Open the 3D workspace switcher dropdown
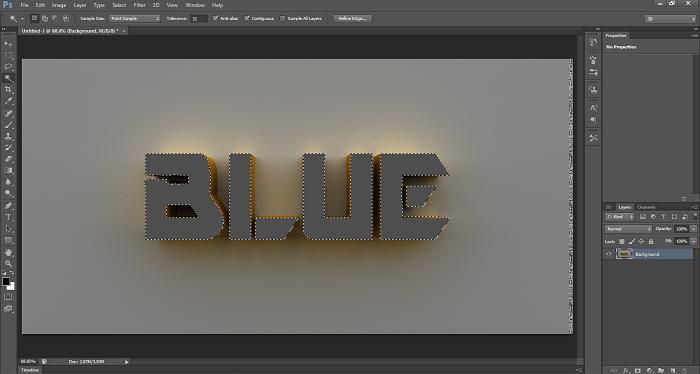Screen dimensions: 700x374 coord(671,19)
